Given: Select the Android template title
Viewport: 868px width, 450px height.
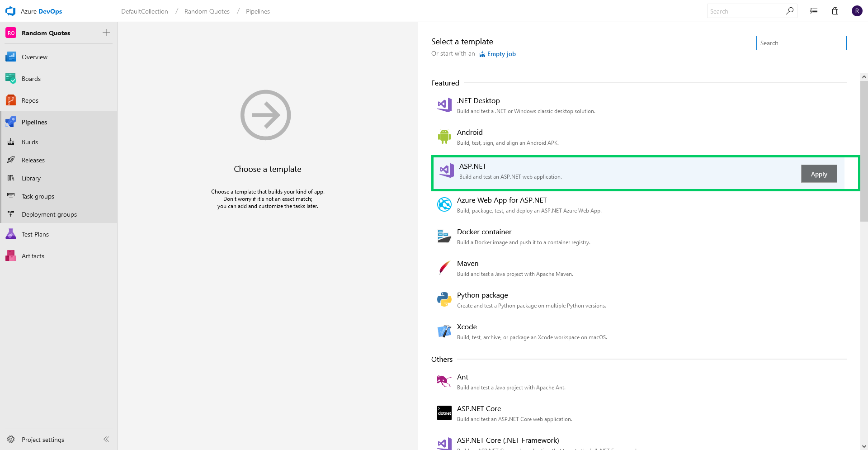Looking at the screenshot, I should click(470, 132).
